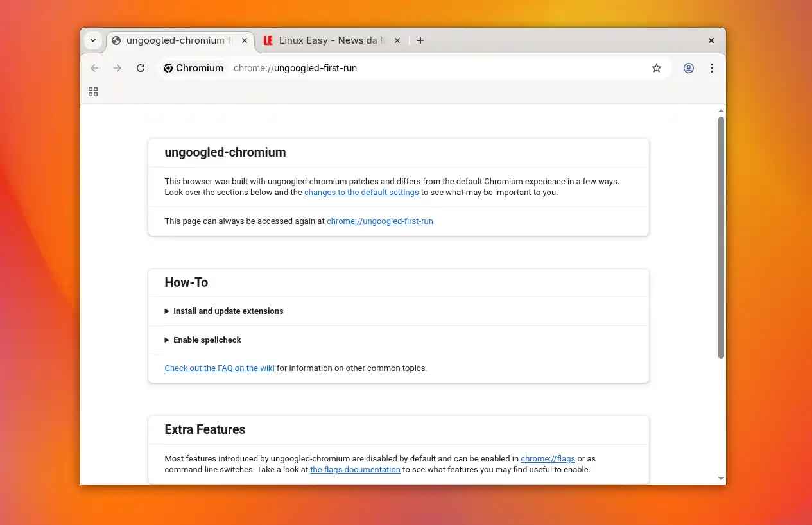Switch to the Linux Easy tab

pyautogui.click(x=327, y=40)
